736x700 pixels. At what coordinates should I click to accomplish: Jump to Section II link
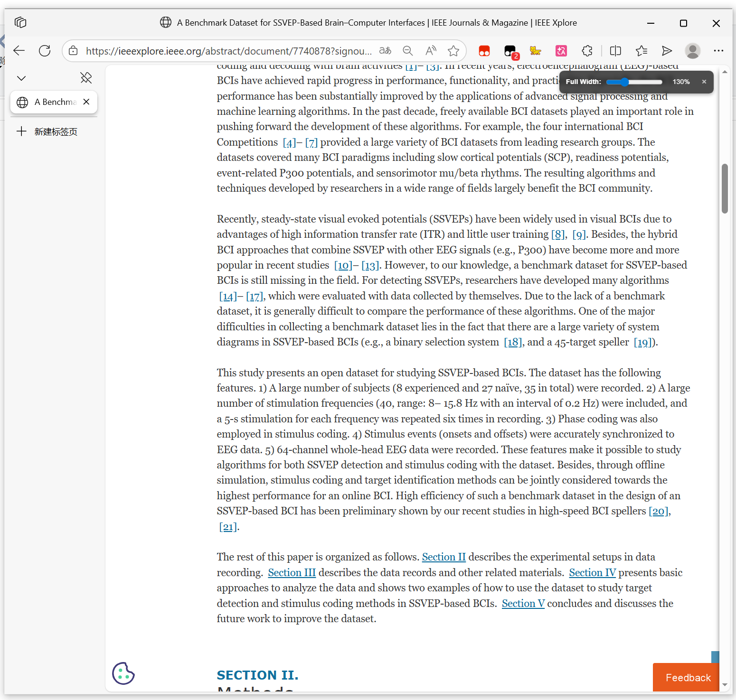(444, 557)
